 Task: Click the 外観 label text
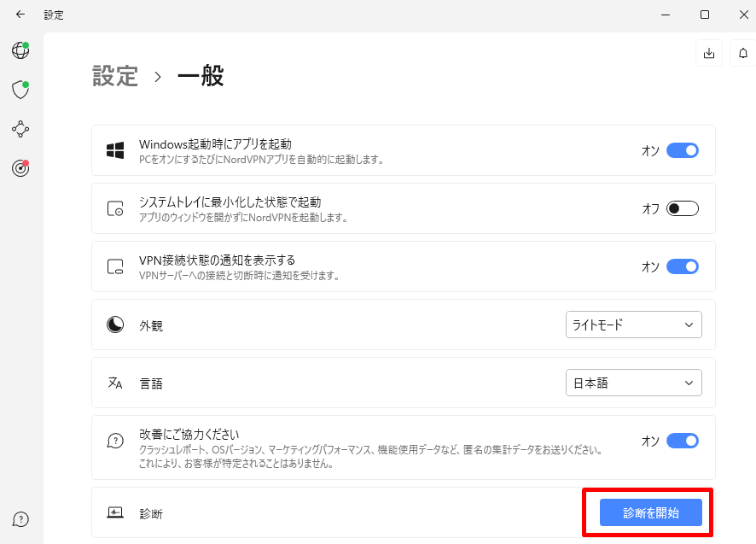pos(151,326)
